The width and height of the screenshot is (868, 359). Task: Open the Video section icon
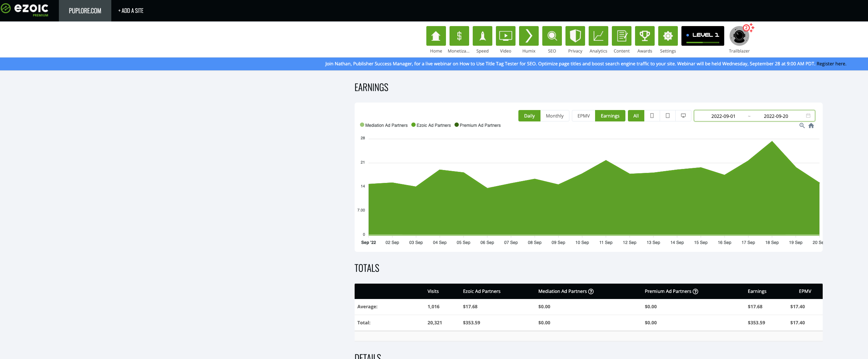[x=506, y=36]
